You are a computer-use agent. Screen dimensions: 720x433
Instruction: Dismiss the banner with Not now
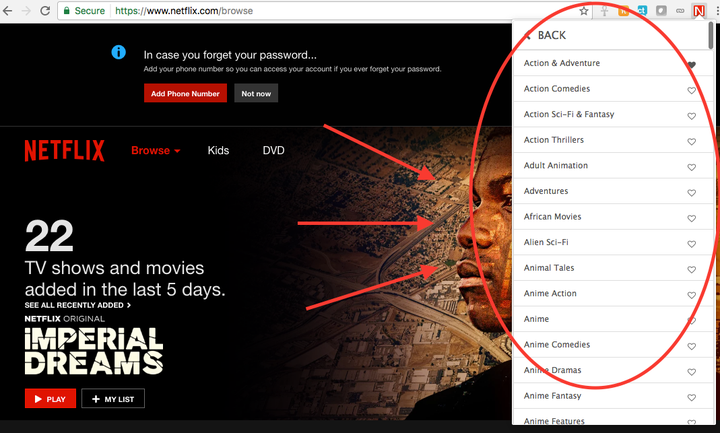(x=256, y=93)
